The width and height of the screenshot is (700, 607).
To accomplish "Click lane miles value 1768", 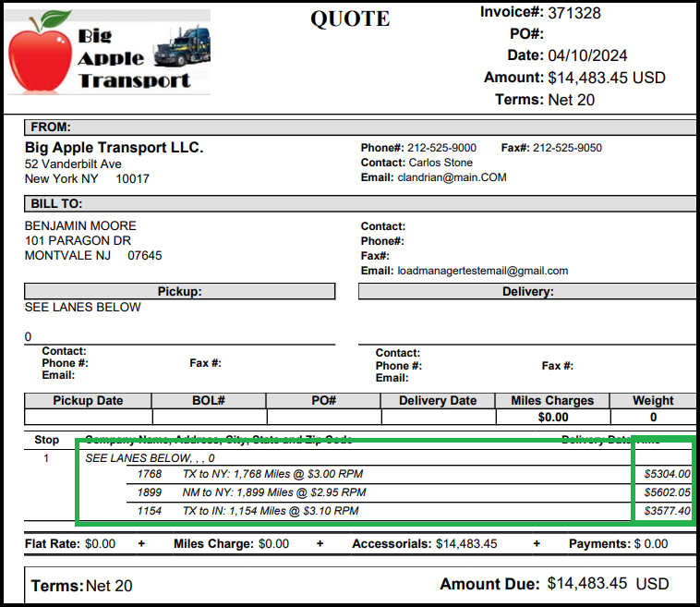I will [x=150, y=474].
